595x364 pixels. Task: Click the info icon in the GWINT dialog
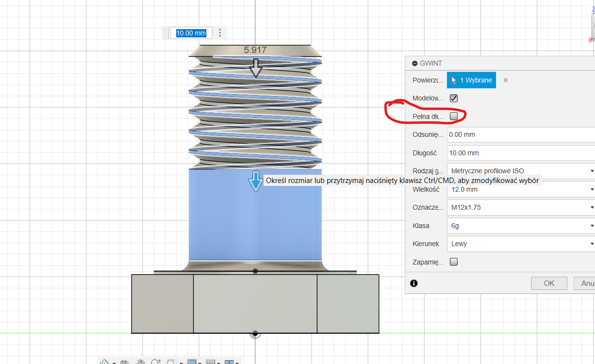(414, 283)
